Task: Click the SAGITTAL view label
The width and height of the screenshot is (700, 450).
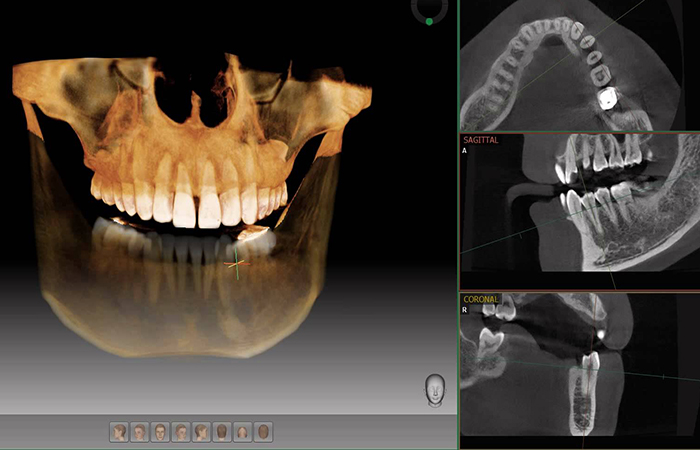Action: point(481,140)
